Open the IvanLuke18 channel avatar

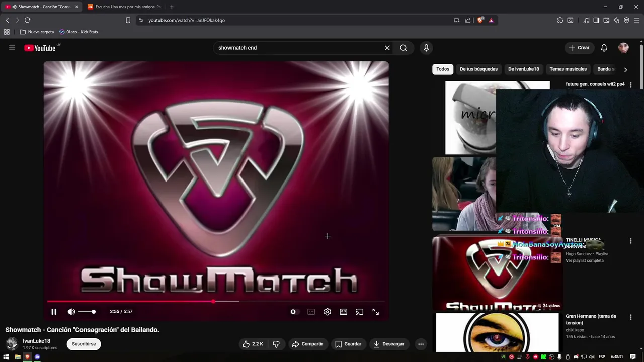[x=12, y=344]
